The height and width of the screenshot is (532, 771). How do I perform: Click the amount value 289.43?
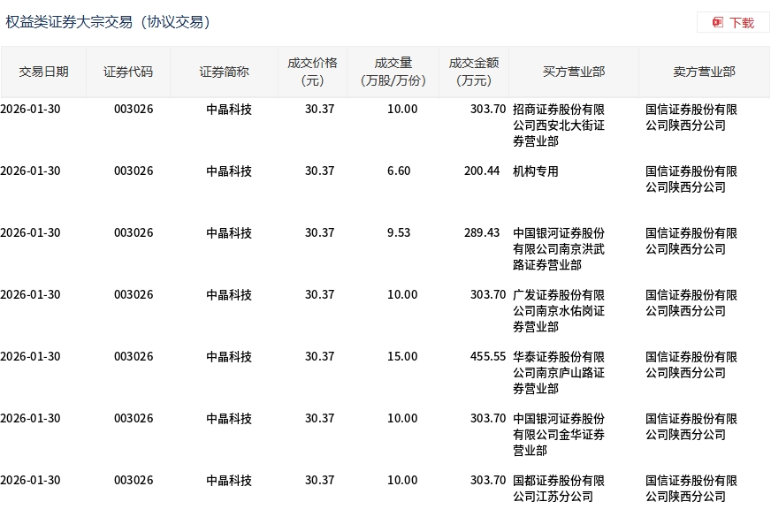pyautogui.click(x=482, y=233)
